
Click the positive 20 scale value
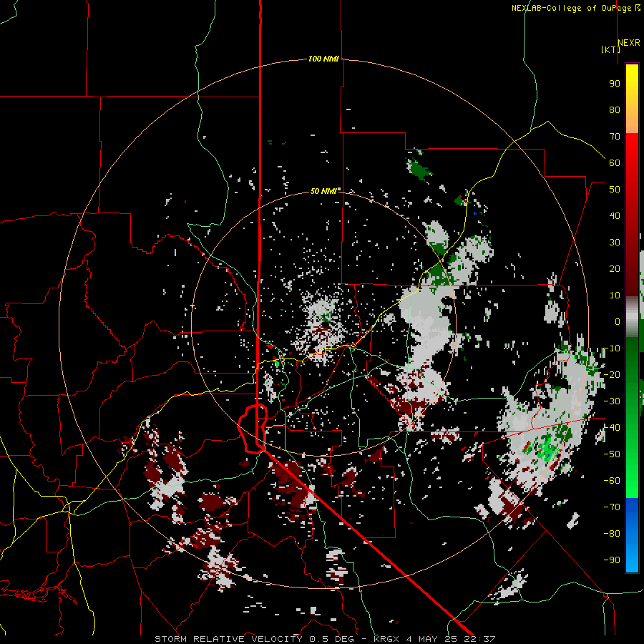615,268
